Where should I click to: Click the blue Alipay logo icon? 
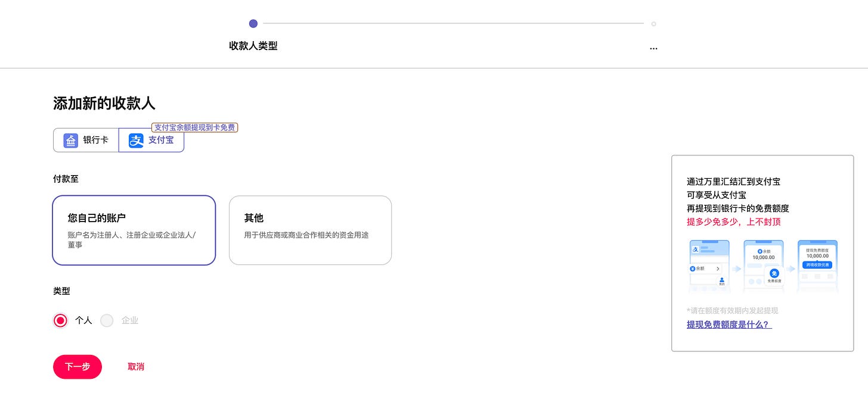pyautogui.click(x=137, y=141)
